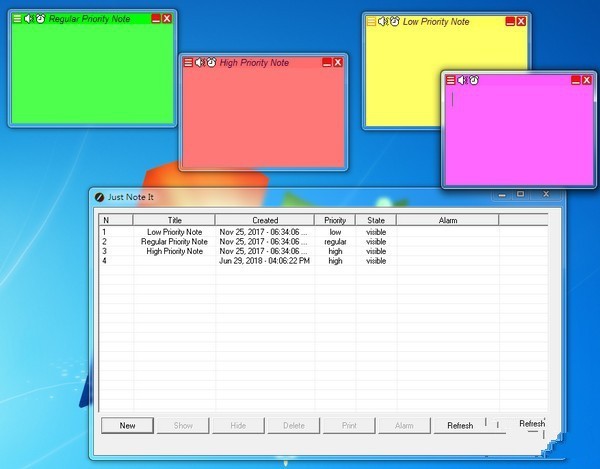Click the alarm clock icon on the magenta note
The width and height of the screenshot is (600, 469).
click(474, 80)
